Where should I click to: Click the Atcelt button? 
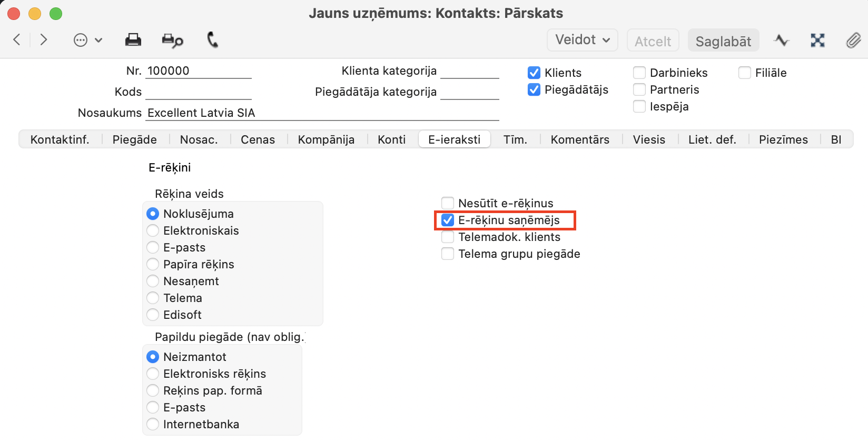tap(653, 41)
